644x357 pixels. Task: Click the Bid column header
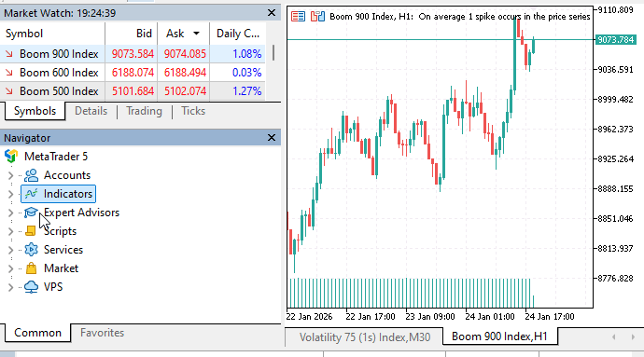tap(132, 34)
